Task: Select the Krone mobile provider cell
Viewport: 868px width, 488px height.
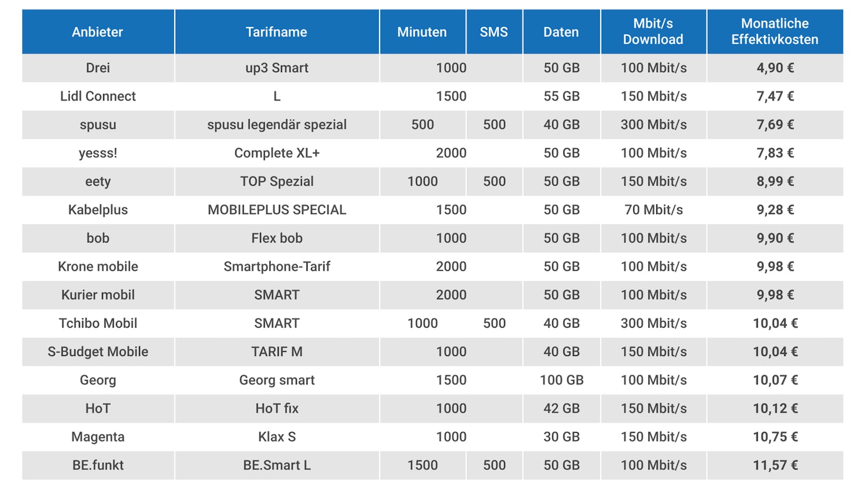Action: pos(98,267)
